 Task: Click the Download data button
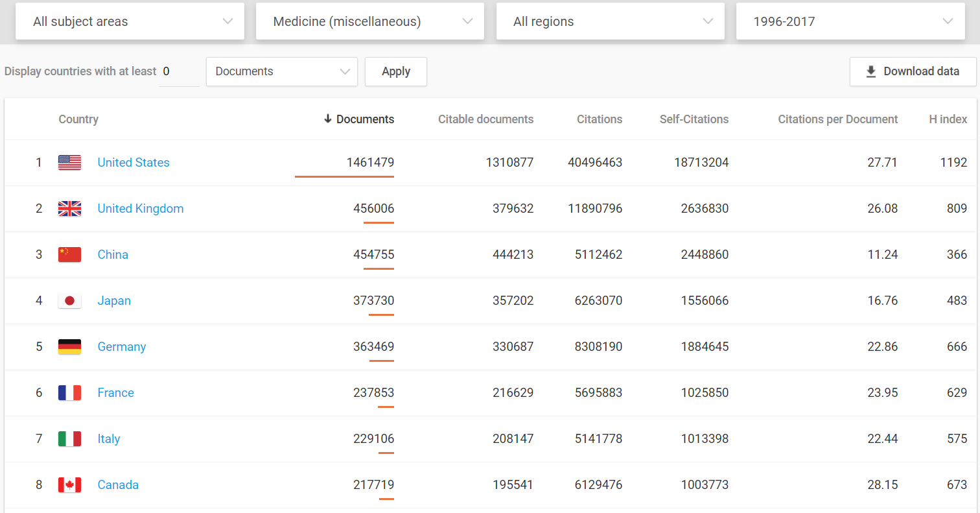pos(913,71)
